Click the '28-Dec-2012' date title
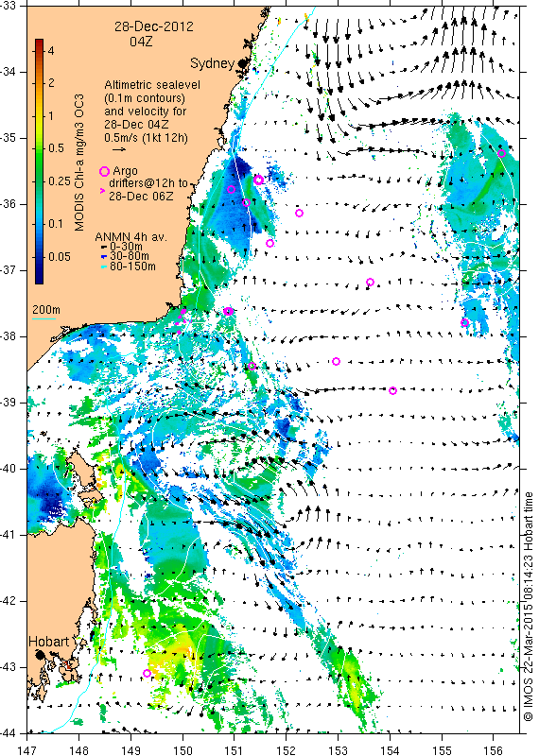 pos(154,26)
